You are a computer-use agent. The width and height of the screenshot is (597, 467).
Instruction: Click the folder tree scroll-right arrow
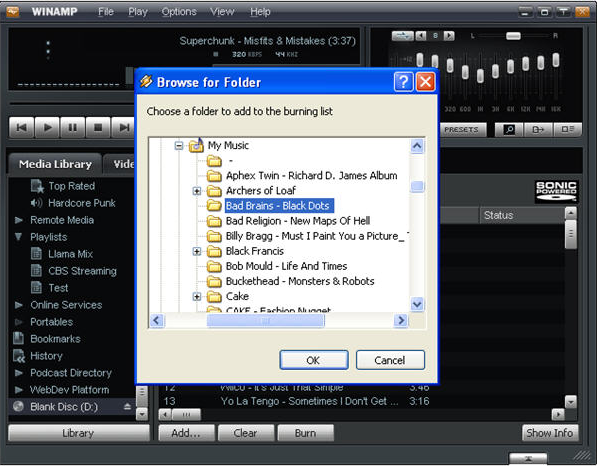401,320
